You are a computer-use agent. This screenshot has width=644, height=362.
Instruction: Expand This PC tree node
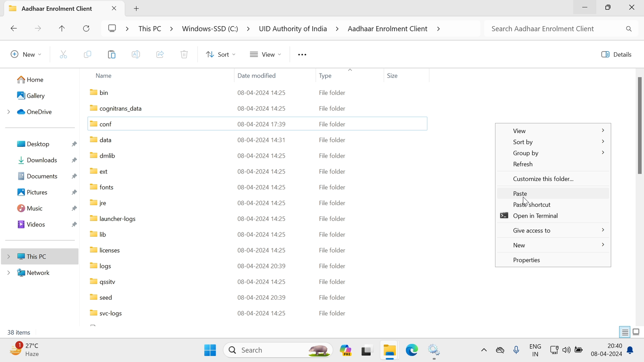[8, 257]
